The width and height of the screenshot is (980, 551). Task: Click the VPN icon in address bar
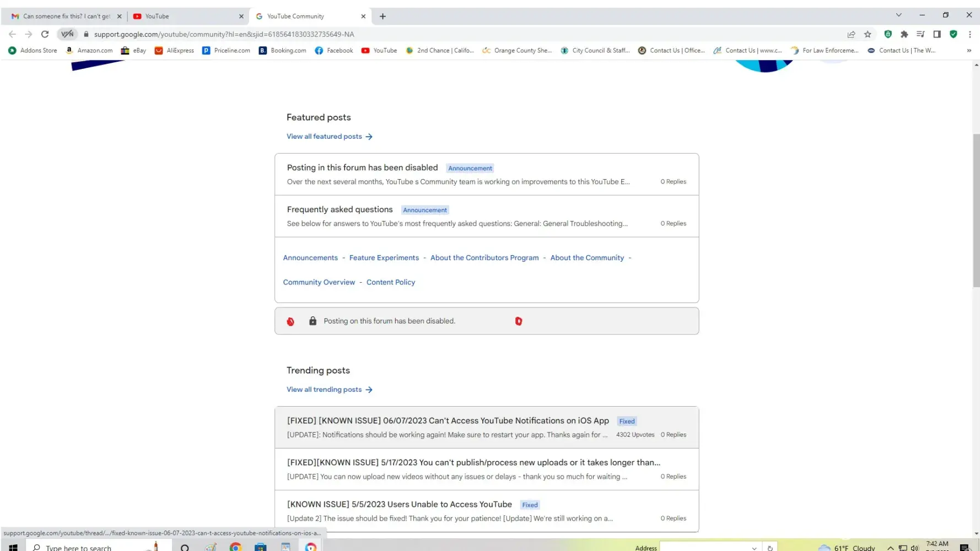click(67, 34)
